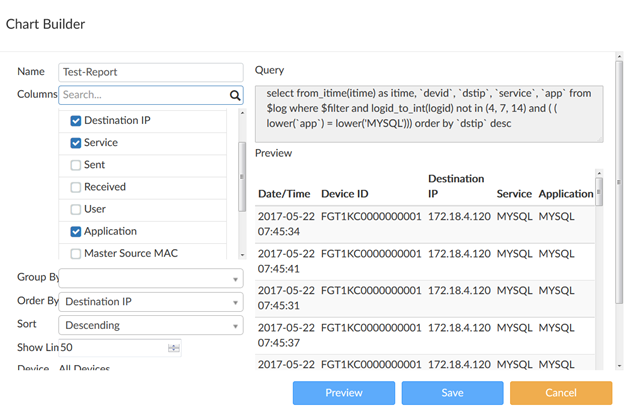Click inside the Query text box
Image resolution: width=624 pixels, height=415 pixels.
pyautogui.click(x=430, y=108)
